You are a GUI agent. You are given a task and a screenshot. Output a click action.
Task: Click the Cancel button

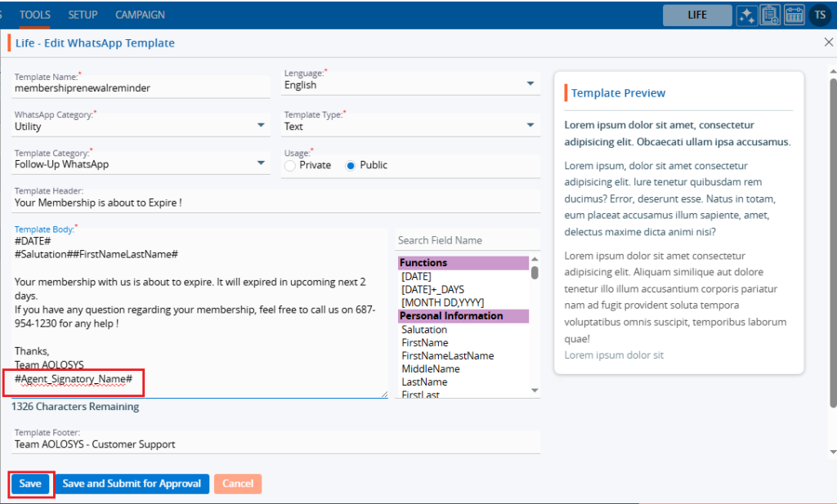(237, 484)
